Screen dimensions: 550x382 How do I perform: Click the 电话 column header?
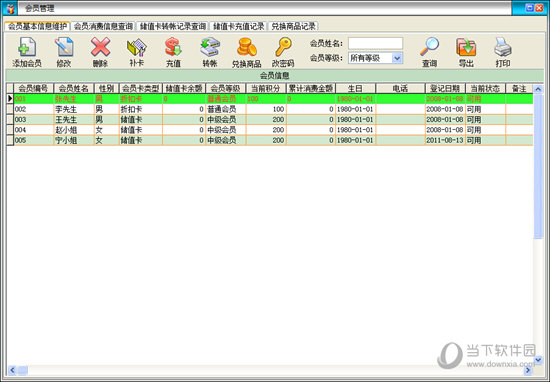400,88
